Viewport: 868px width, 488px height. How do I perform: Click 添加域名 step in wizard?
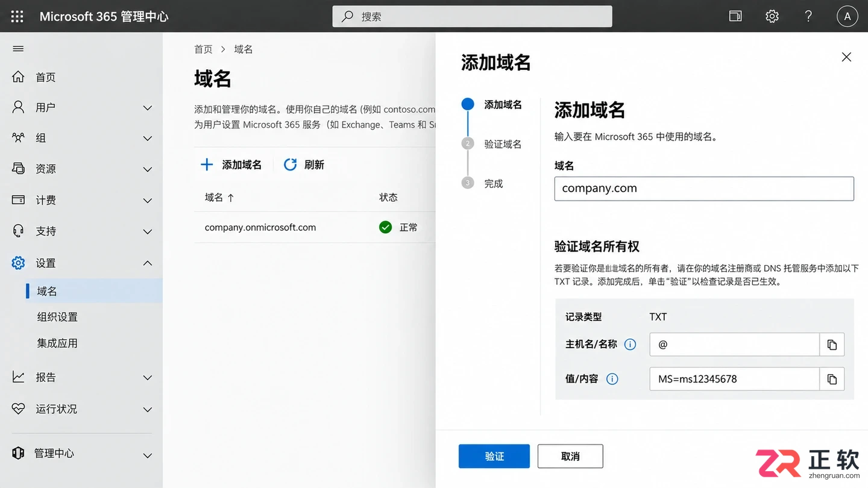coord(503,104)
